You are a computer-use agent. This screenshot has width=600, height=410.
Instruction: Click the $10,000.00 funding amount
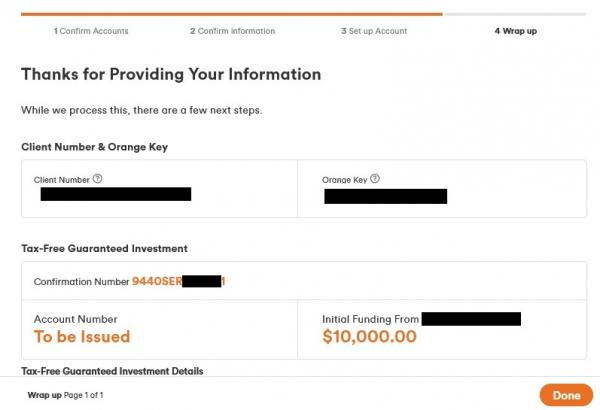point(369,337)
